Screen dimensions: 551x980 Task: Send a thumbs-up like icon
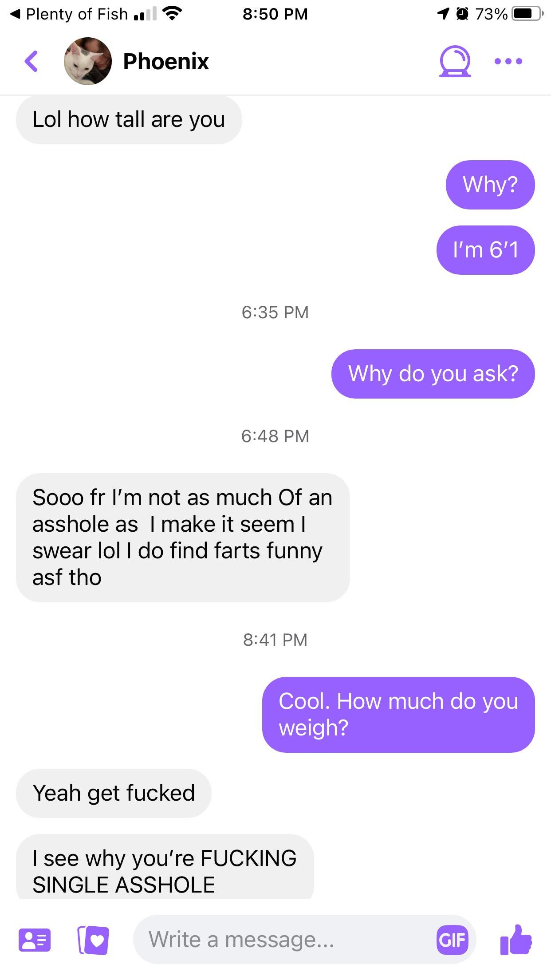click(x=516, y=940)
